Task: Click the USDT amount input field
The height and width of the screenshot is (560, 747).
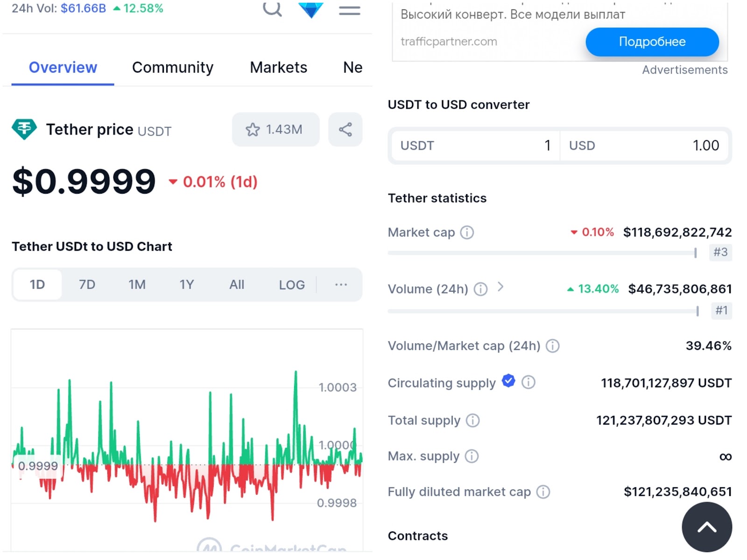Action: click(474, 146)
